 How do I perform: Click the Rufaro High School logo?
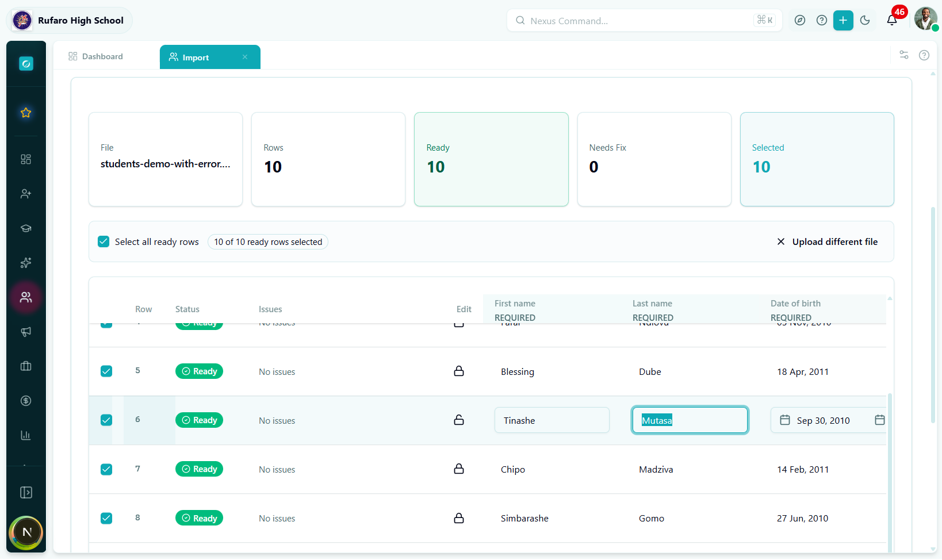[22, 21]
